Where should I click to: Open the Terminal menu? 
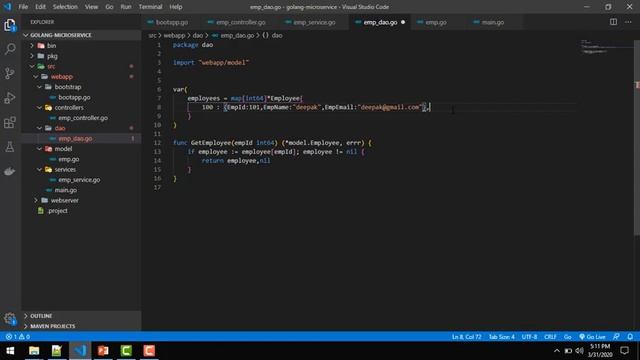pyautogui.click(x=150, y=7)
